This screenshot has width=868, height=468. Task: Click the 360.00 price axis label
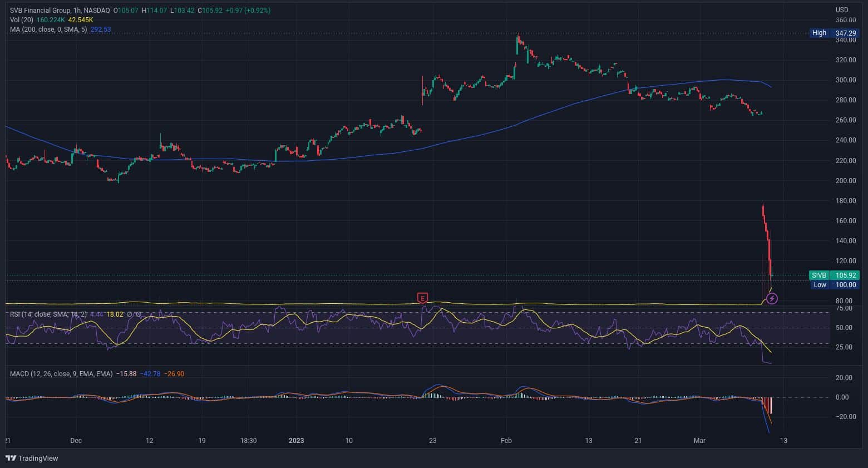(846, 20)
